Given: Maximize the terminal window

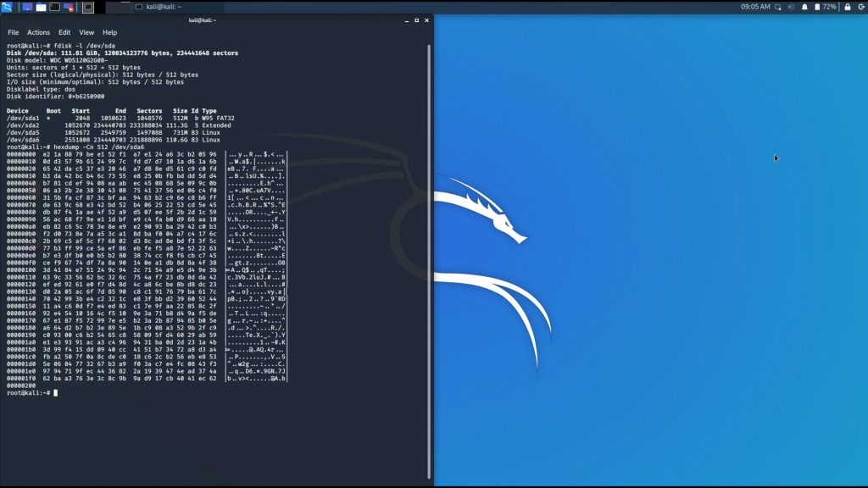Looking at the screenshot, I should [417, 20].
